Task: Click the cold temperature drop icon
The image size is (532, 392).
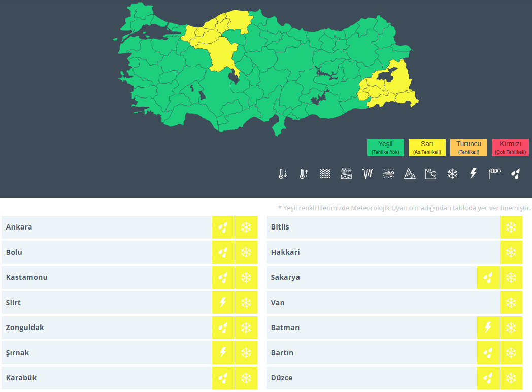Action: tap(283, 174)
